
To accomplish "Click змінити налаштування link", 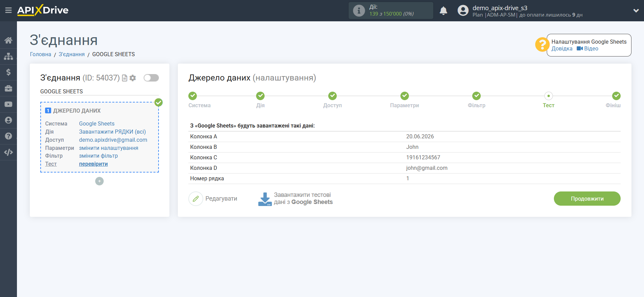I will (x=108, y=148).
